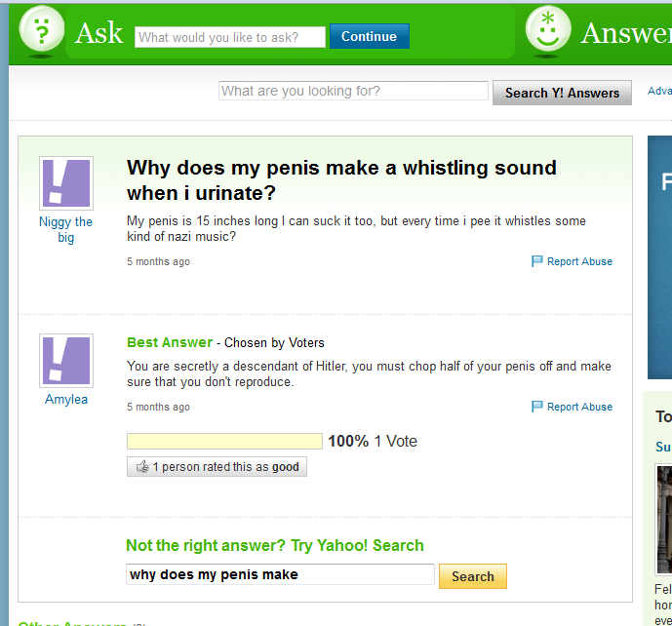Viewport: 672px width, 626px height.
Task: Focus the 'What would you like to ask?' field
Action: point(229,37)
